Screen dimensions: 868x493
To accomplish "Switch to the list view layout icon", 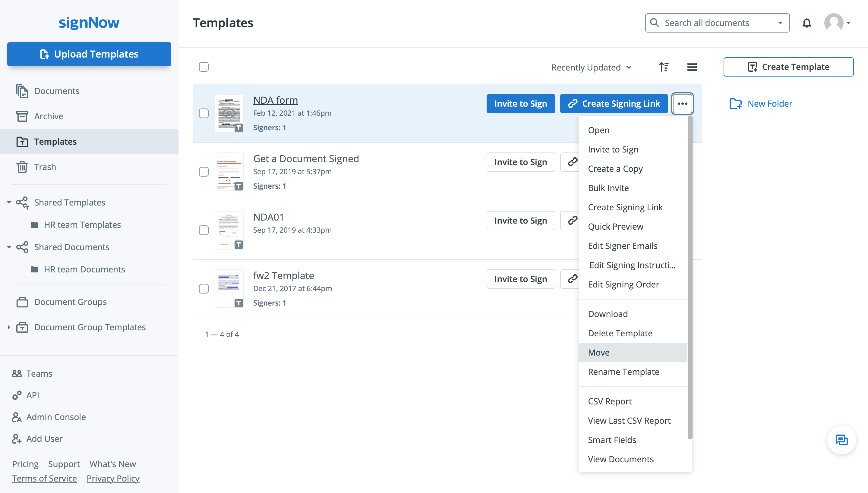I will [x=692, y=67].
